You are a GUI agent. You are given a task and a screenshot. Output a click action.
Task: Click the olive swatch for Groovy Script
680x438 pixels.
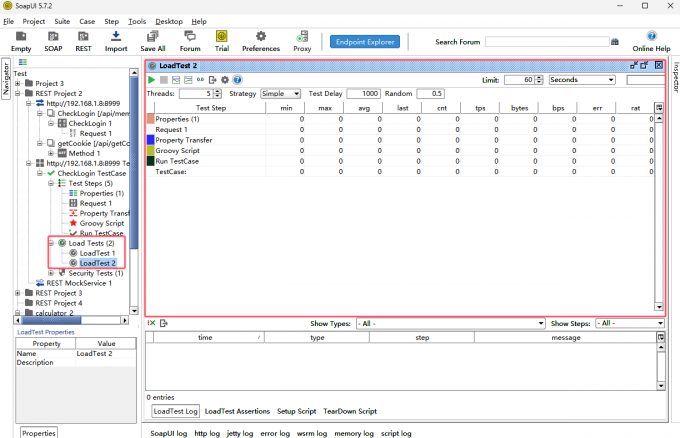150,150
